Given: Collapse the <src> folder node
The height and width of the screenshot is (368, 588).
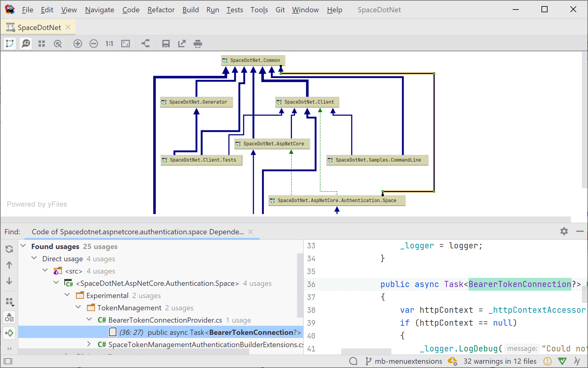Looking at the screenshot, I should 45,270.
